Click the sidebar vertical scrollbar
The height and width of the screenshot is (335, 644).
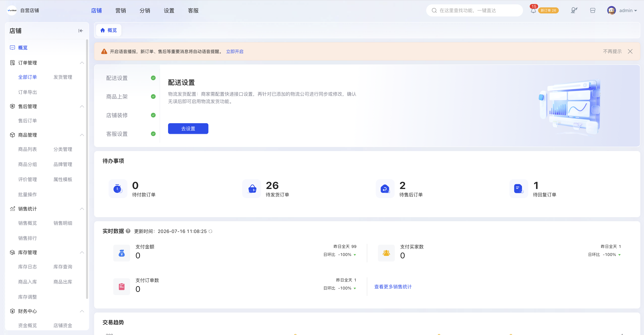coord(87,169)
